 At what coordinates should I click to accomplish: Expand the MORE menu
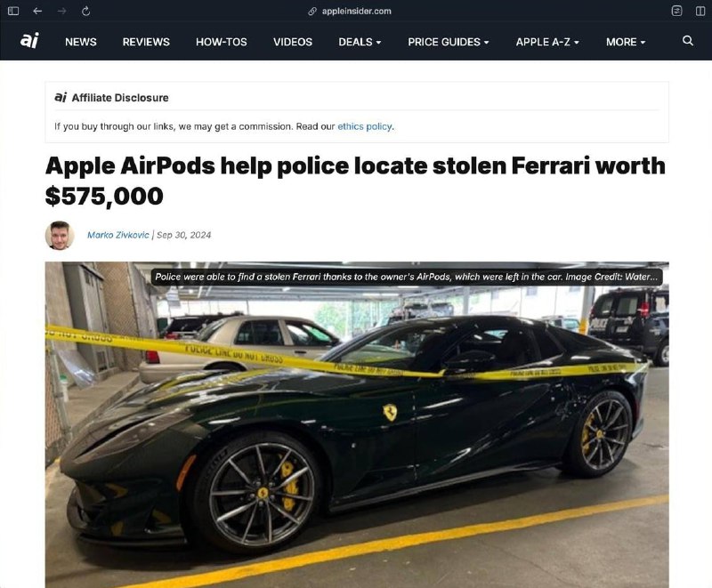[626, 42]
